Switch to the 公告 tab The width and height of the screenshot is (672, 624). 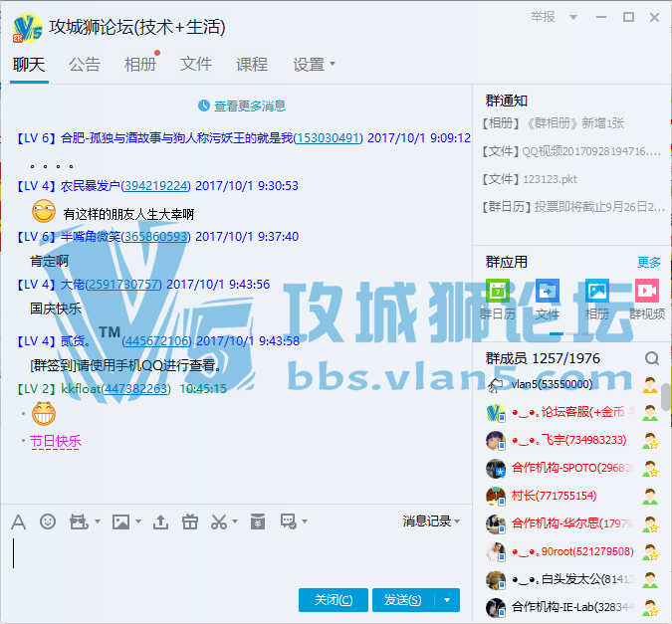tap(85, 65)
